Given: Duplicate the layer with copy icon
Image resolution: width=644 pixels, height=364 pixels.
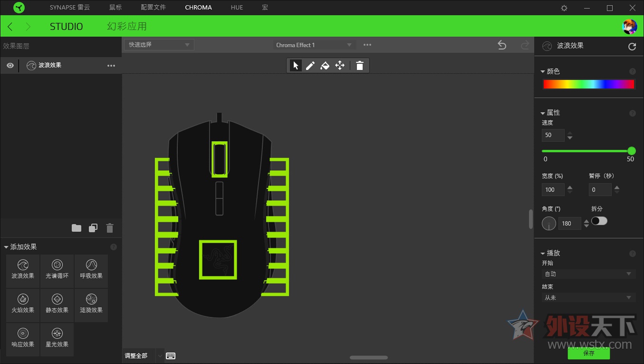Looking at the screenshot, I should [x=93, y=228].
